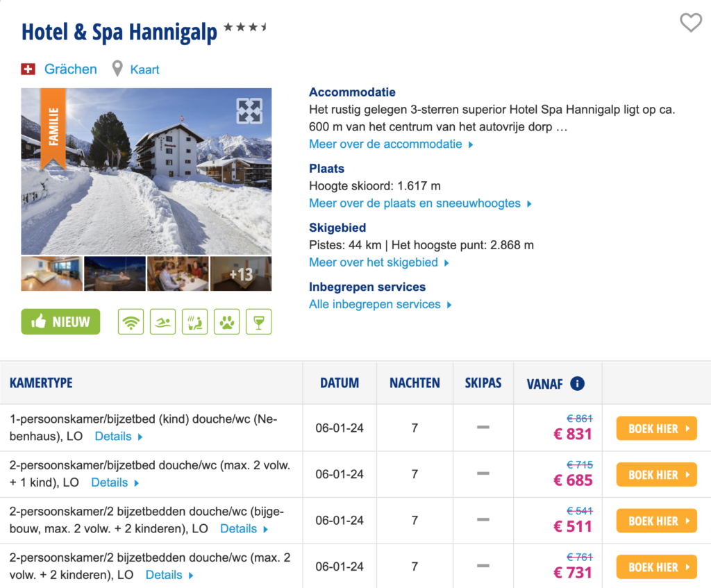Open the +13 more photos thumbnail
Viewport: 711px width, 588px height.
[241, 274]
